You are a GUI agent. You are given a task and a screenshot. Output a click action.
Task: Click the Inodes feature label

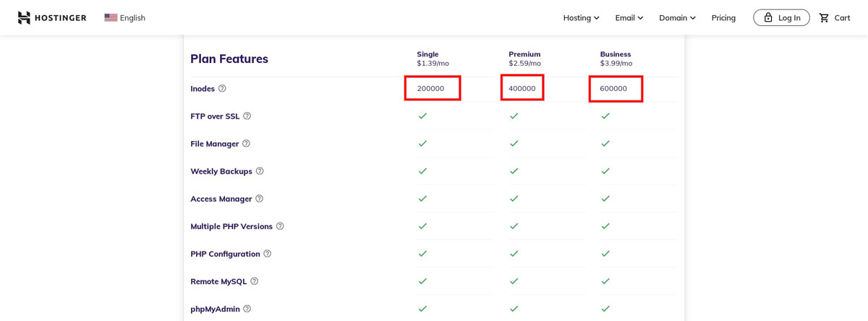click(x=203, y=88)
